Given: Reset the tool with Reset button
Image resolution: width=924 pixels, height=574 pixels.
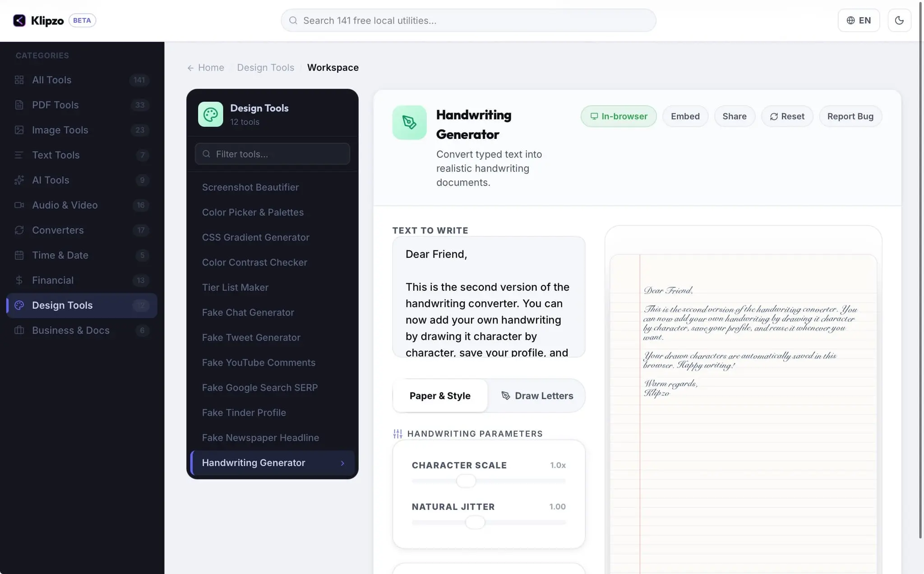Looking at the screenshot, I should (787, 116).
